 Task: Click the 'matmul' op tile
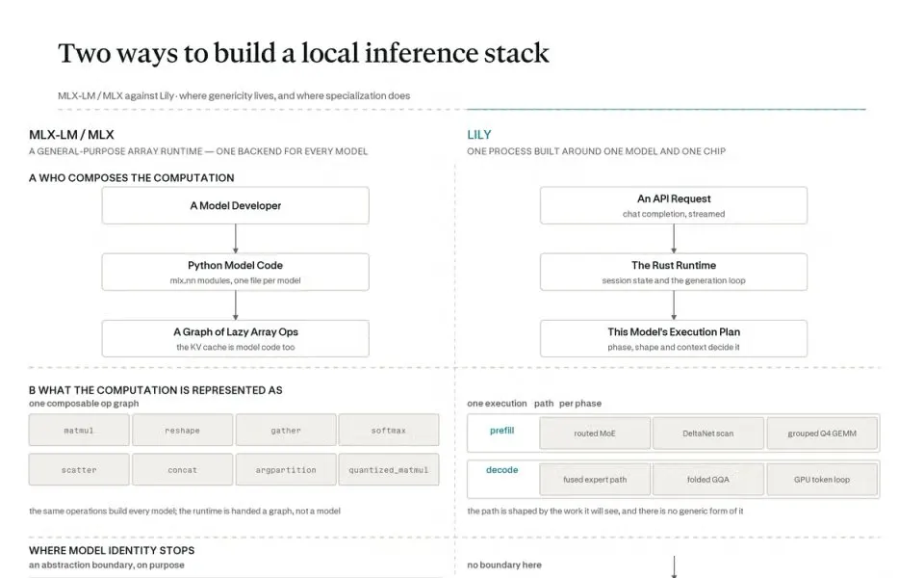(x=79, y=430)
